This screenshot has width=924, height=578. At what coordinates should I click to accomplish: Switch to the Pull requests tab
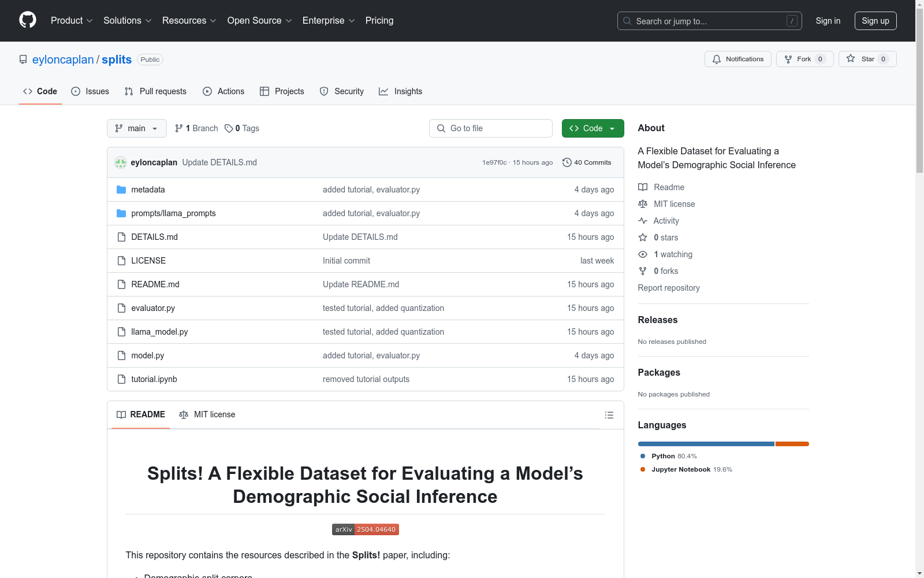(155, 91)
